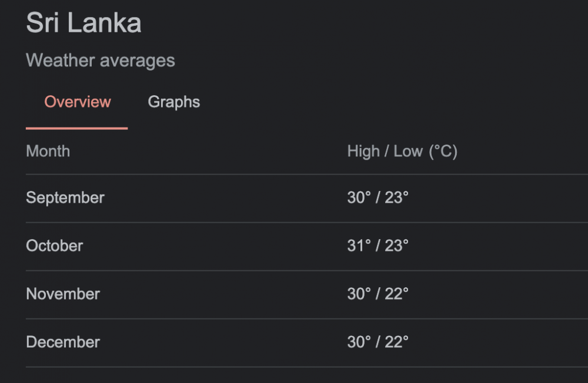Click the (°C) unit in header
The height and width of the screenshot is (383, 588).
pyautogui.click(x=443, y=152)
